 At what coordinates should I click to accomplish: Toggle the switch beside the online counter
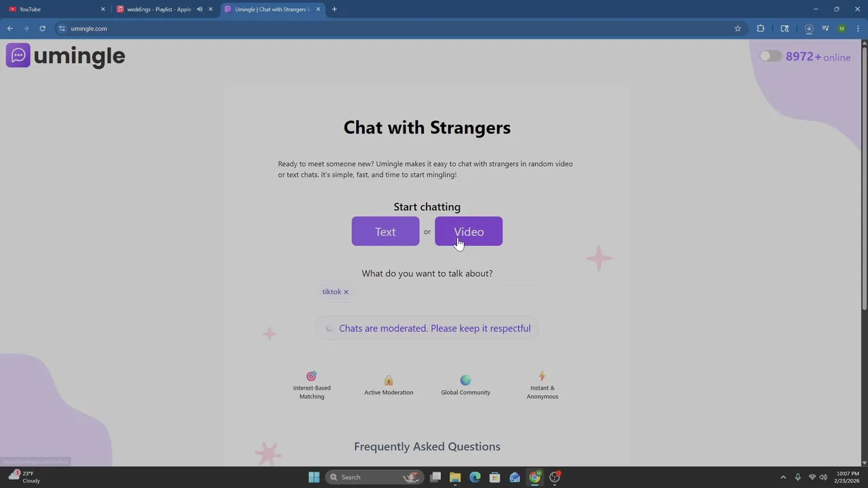pyautogui.click(x=770, y=56)
